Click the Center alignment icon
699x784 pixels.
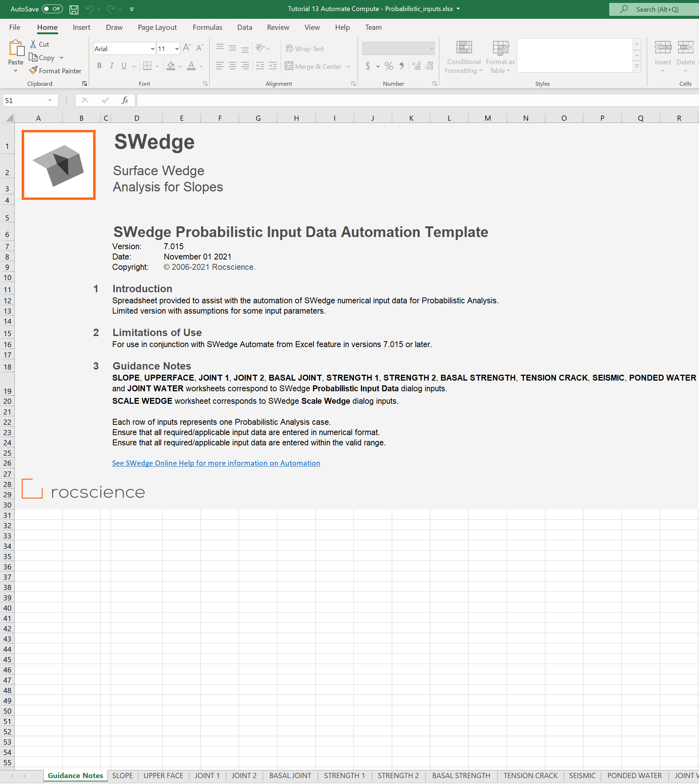233,66
